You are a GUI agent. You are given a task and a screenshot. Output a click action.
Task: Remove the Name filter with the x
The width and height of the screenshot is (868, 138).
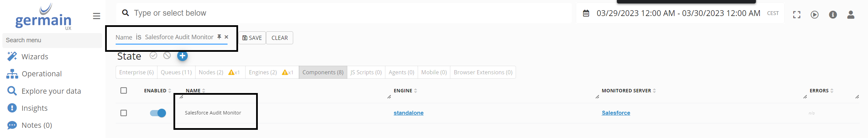point(227,37)
